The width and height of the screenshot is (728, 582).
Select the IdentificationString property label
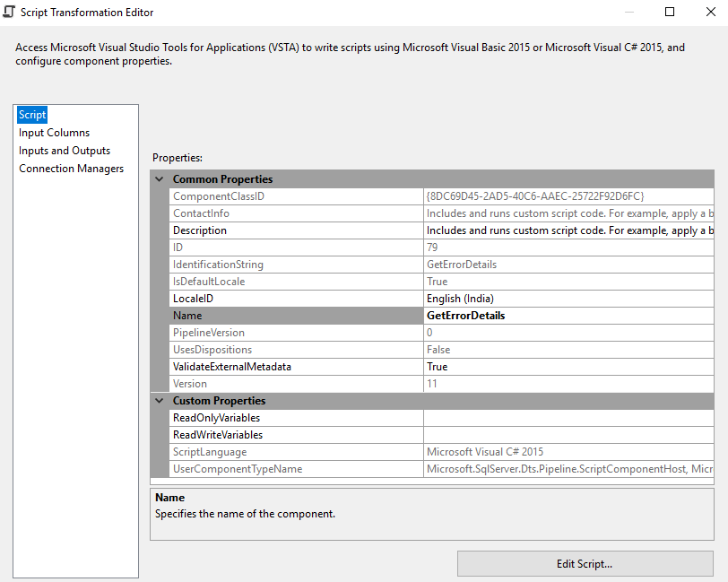tap(218, 265)
